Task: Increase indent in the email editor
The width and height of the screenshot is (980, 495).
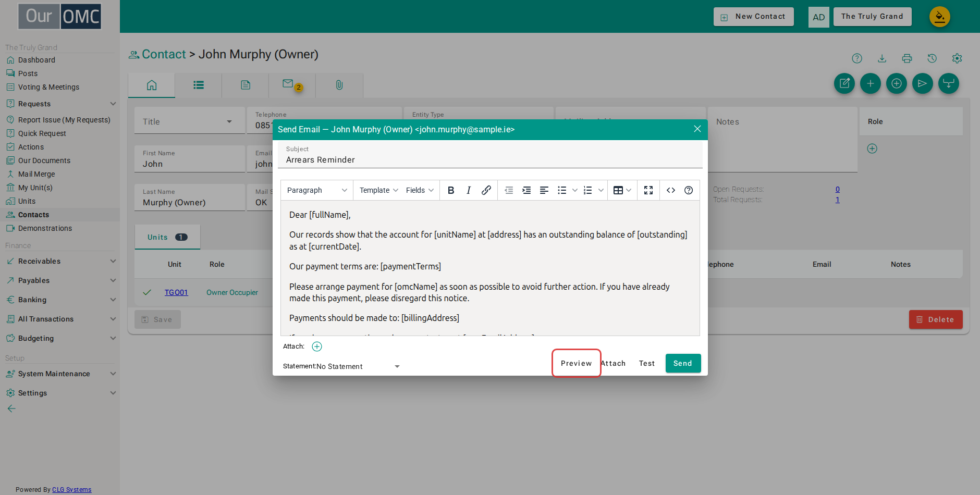Action: click(526, 190)
